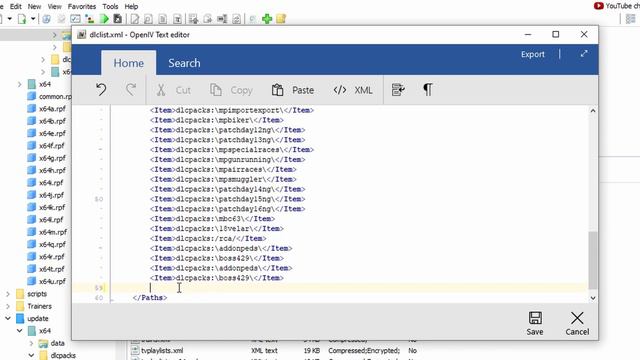640x360 pixels.
Task: Click the XML syntax button
Action: 353,90
